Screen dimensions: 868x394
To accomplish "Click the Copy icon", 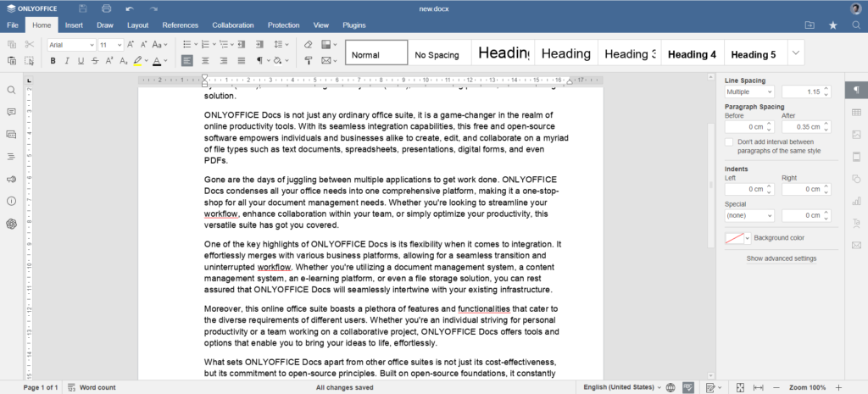I will [12, 44].
